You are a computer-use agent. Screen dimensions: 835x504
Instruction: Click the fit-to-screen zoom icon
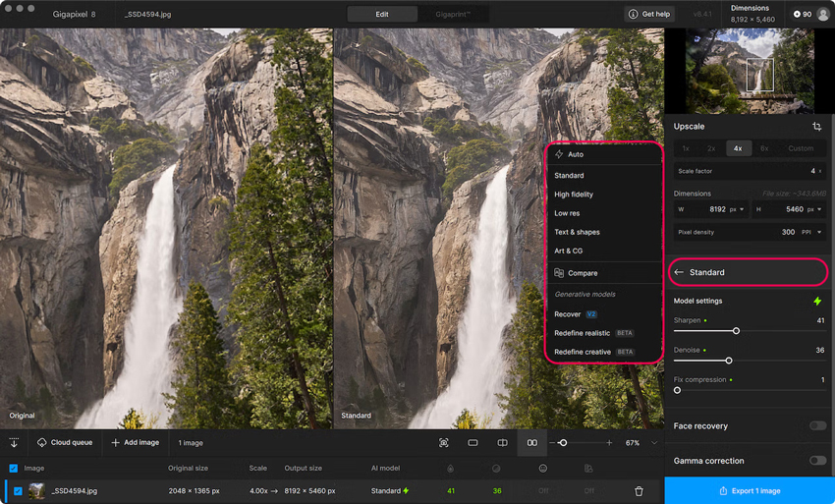pyautogui.click(x=443, y=443)
